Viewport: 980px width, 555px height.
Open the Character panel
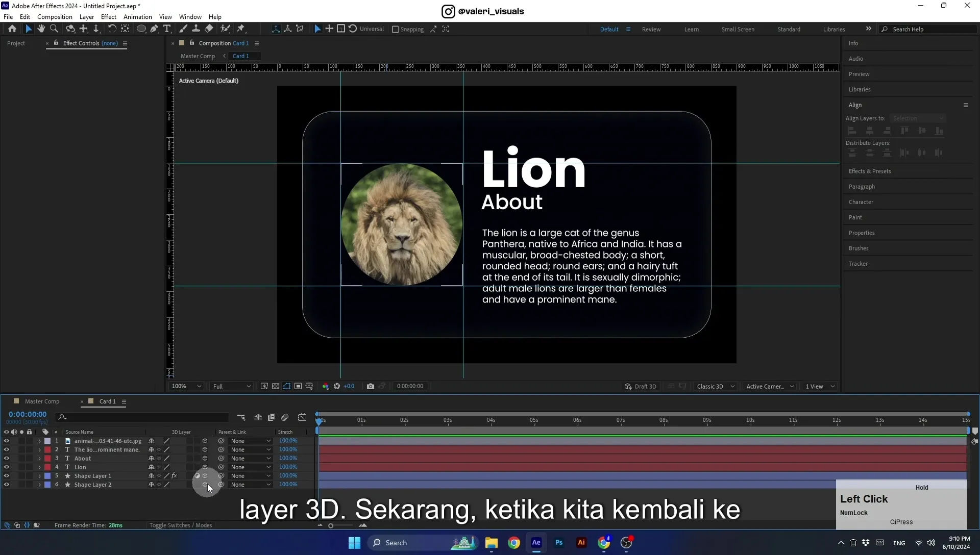point(861,202)
